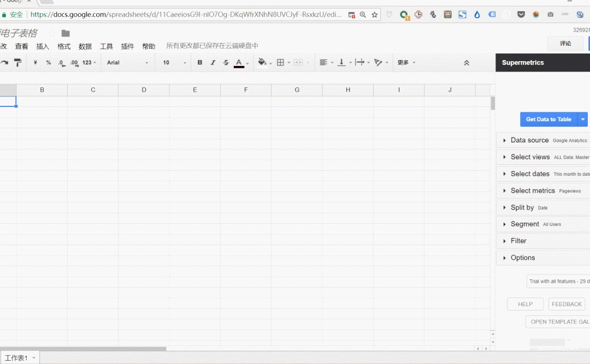Expand the Segment section
This screenshot has width=590, height=364.
click(543, 224)
